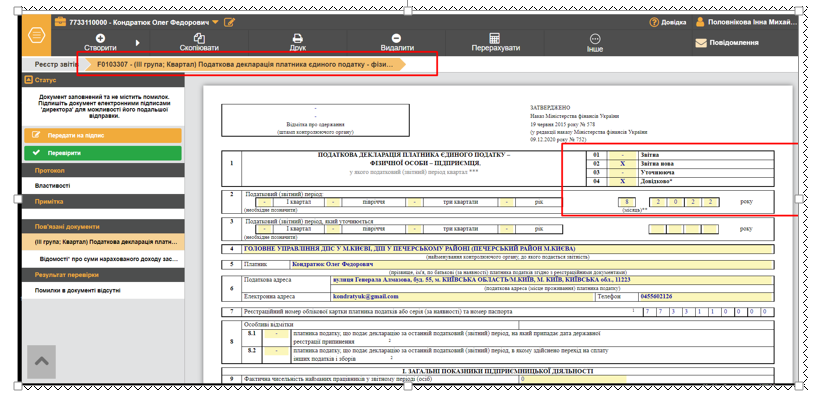The height and width of the screenshot is (398, 819).
Task: Select the F0103307 declaration breadcrumb
Action: pyautogui.click(x=244, y=64)
